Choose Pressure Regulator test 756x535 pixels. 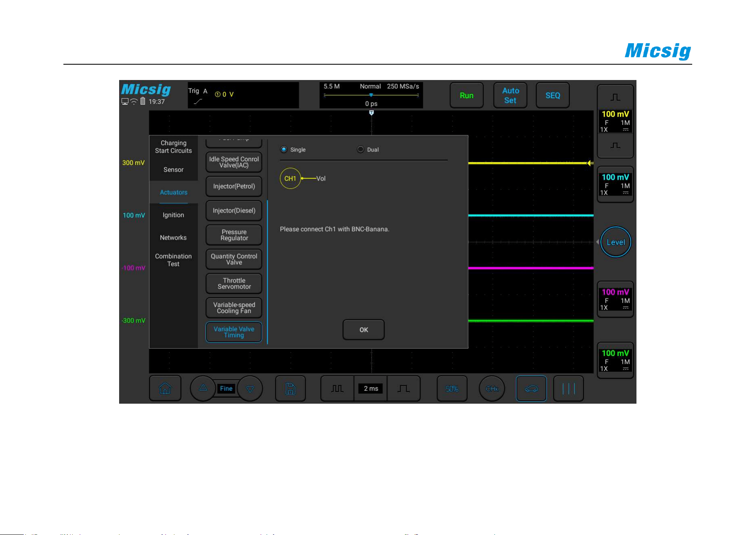click(x=234, y=235)
